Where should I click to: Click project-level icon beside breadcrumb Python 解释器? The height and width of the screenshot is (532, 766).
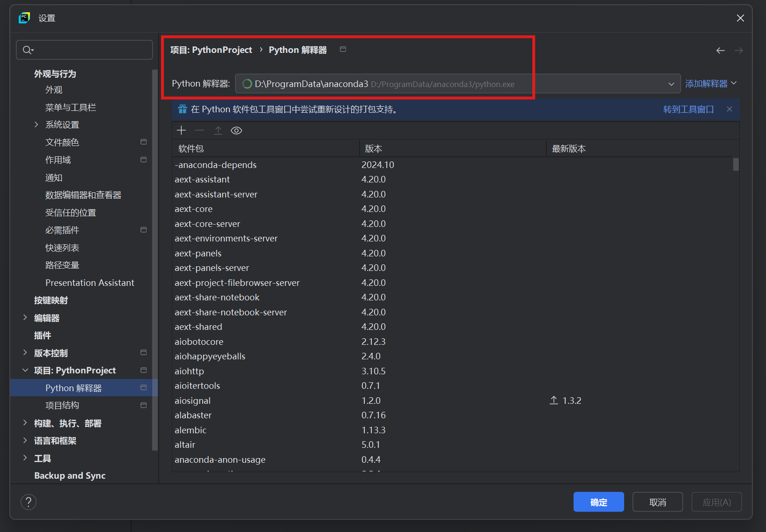click(x=343, y=49)
